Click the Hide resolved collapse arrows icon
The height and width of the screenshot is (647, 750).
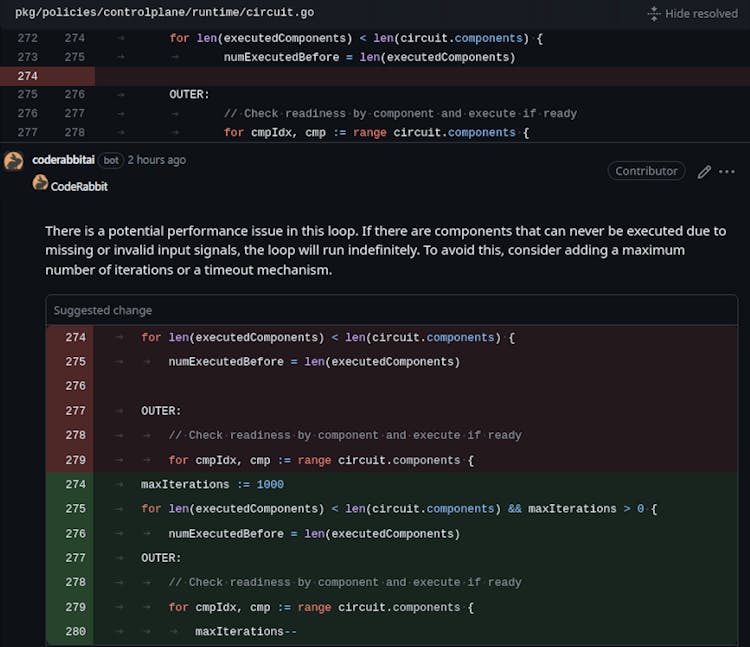654,14
